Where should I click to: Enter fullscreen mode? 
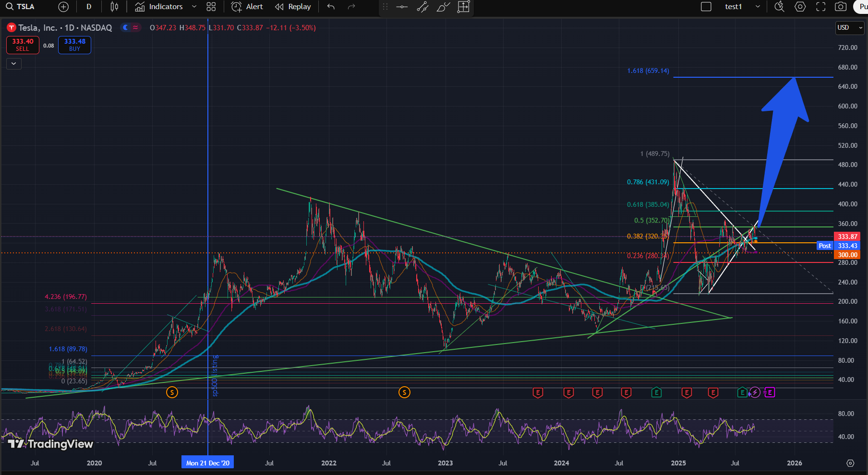tap(821, 7)
